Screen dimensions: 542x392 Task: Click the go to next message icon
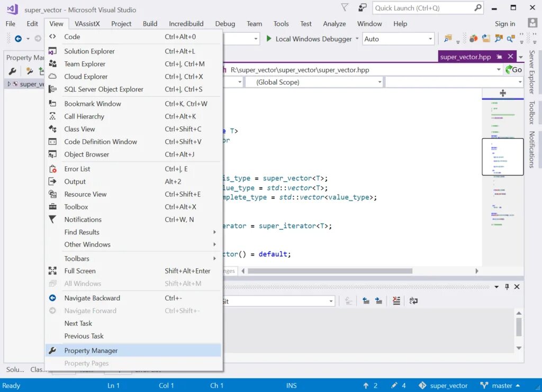(x=379, y=301)
